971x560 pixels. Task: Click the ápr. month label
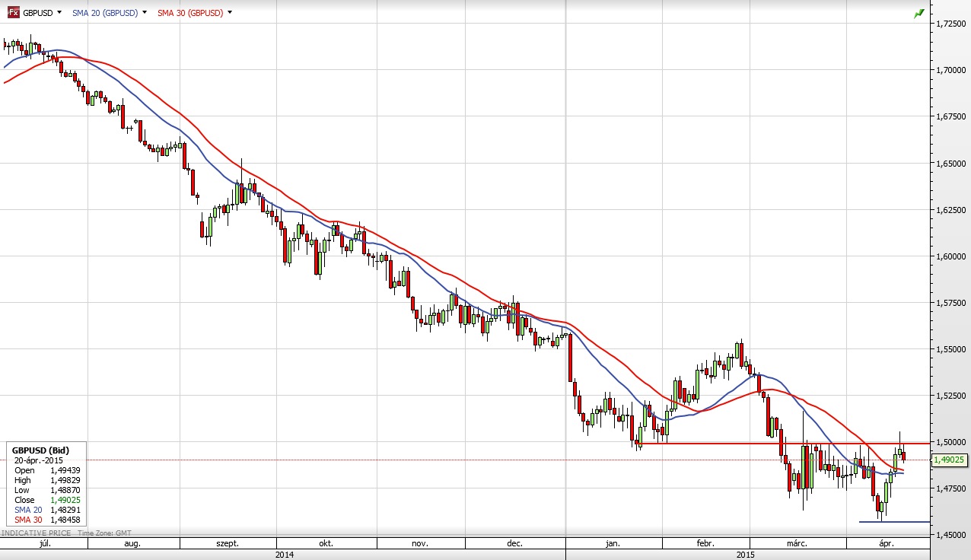pyautogui.click(x=887, y=543)
